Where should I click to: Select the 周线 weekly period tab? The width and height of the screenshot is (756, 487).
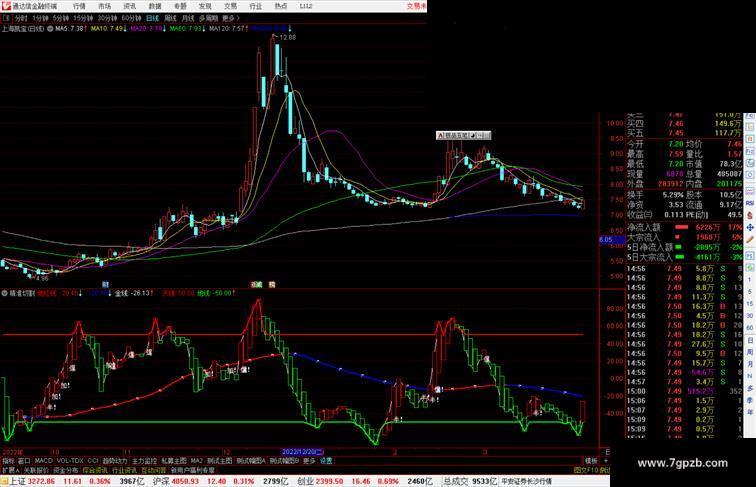(170, 18)
